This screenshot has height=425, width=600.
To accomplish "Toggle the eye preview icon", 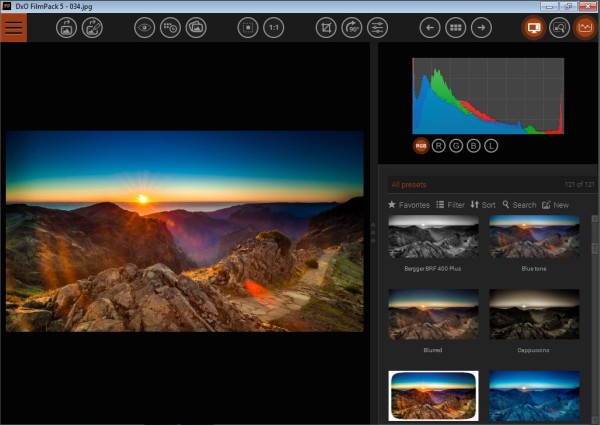I will pos(145,28).
